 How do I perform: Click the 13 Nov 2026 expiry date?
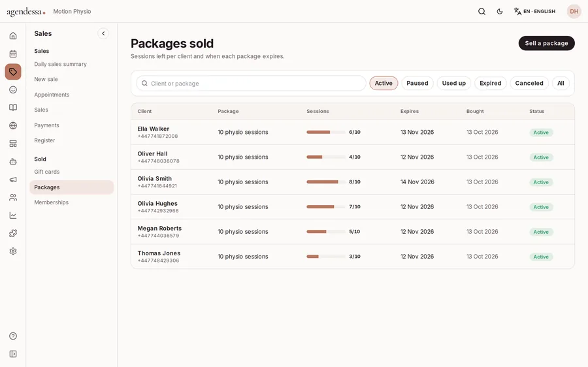pos(417,132)
